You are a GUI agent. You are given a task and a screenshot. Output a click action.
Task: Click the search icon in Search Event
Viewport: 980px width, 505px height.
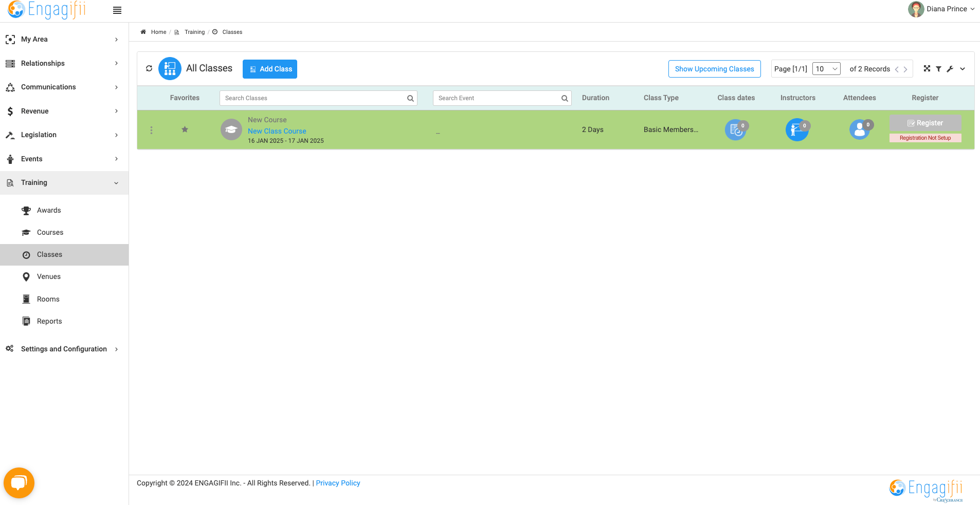click(x=565, y=98)
